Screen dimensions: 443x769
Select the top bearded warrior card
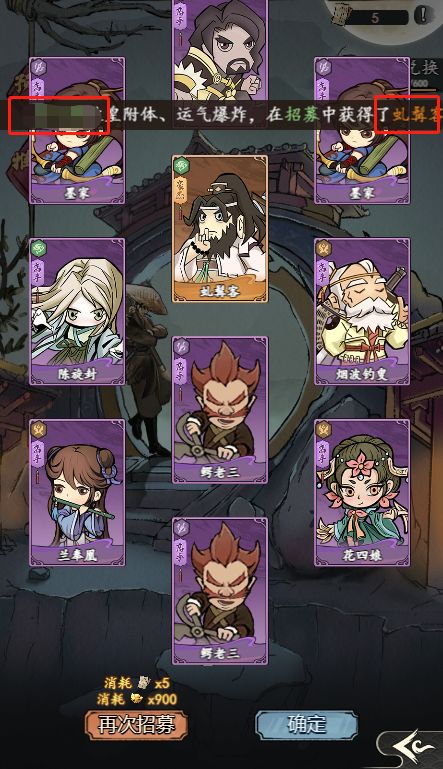[220, 50]
